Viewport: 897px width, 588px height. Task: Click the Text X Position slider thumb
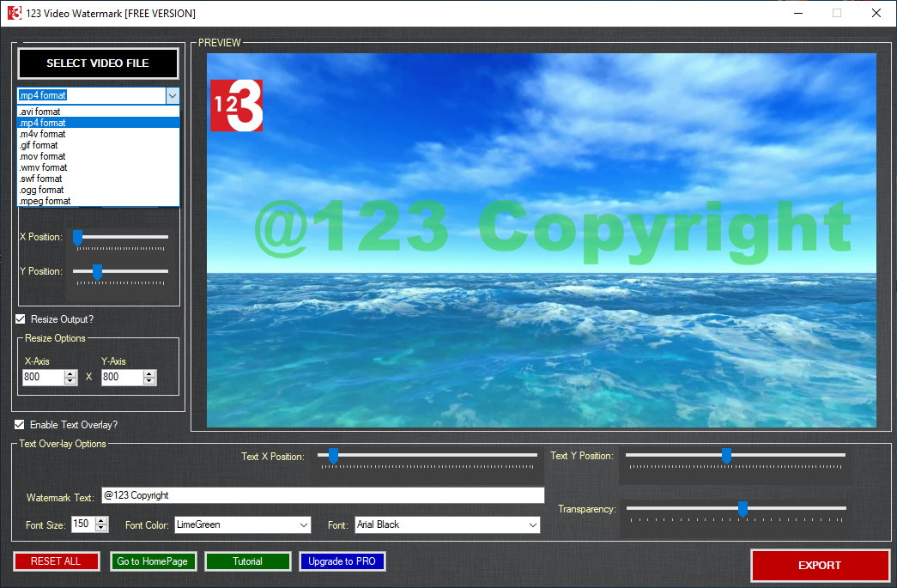coord(334,456)
